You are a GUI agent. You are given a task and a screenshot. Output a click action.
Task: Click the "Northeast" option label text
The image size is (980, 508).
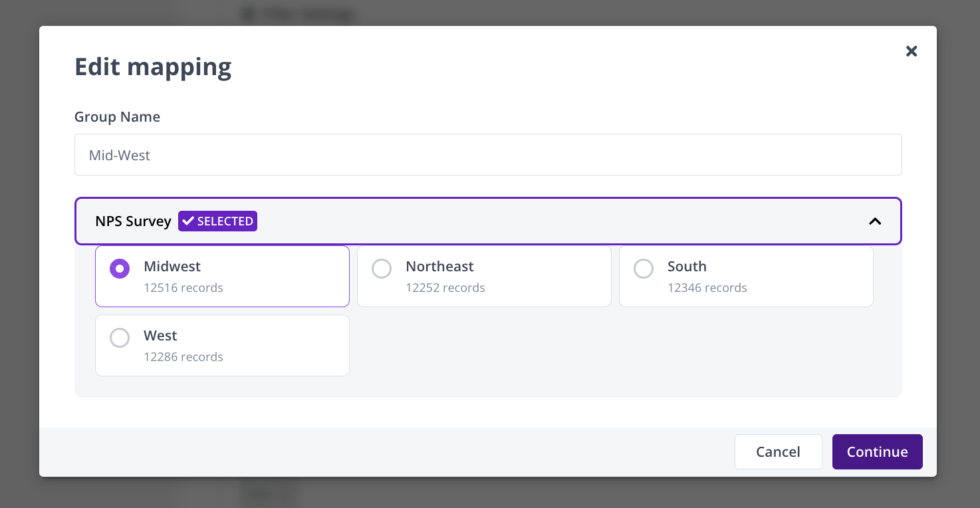[x=439, y=267]
